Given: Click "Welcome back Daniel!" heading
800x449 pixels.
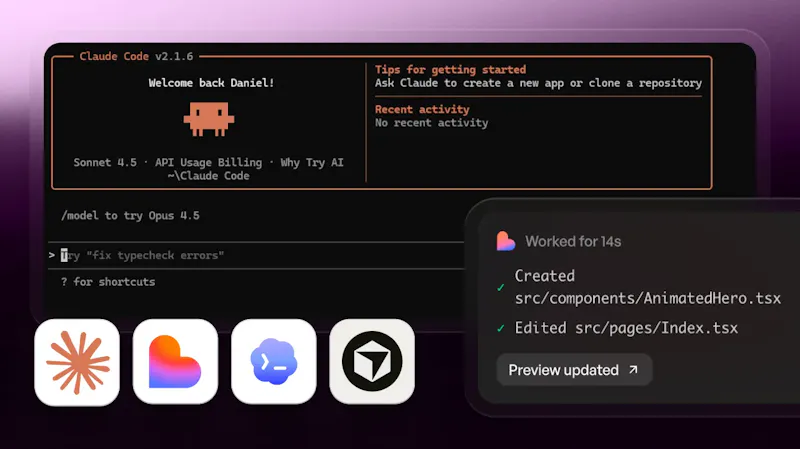Looking at the screenshot, I should (211, 83).
